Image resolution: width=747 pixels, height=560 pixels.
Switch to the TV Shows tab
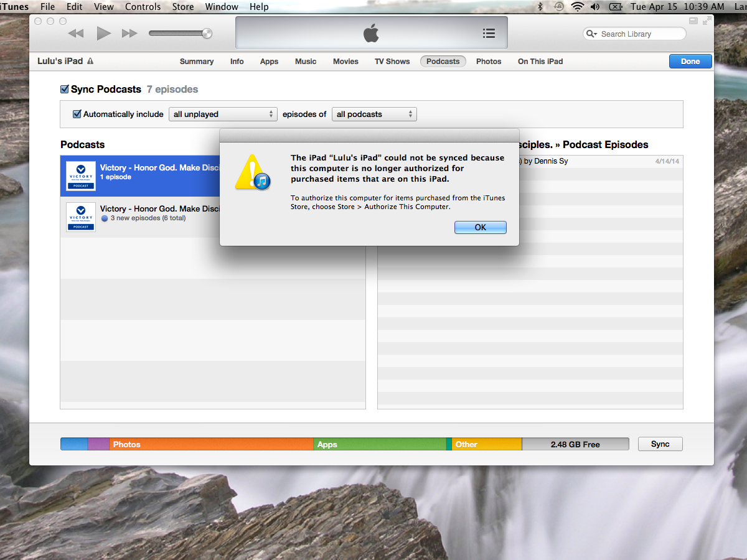tap(392, 62)
